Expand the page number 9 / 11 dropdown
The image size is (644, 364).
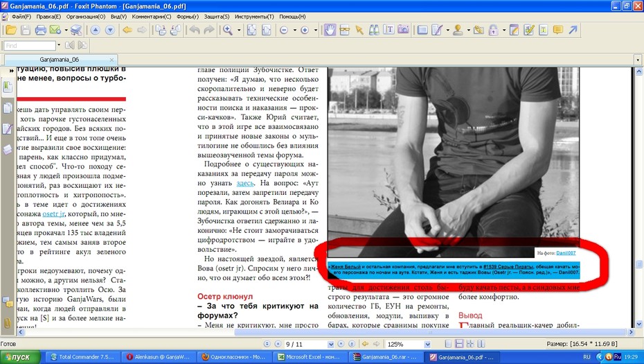click(330, 345)
